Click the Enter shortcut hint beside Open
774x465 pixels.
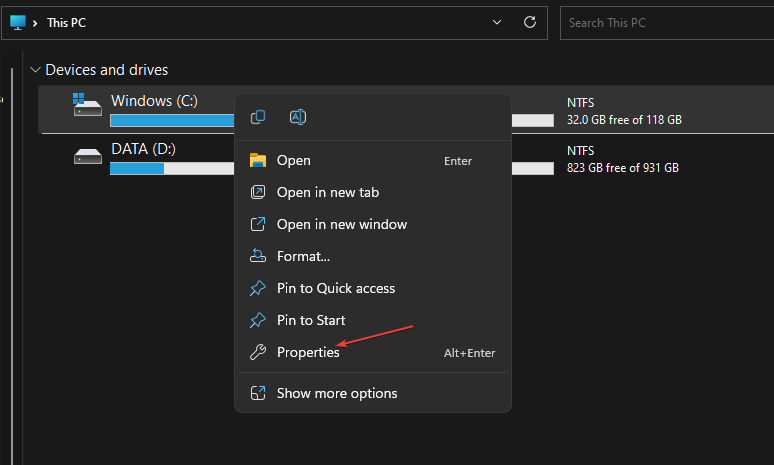coord(458,161)
